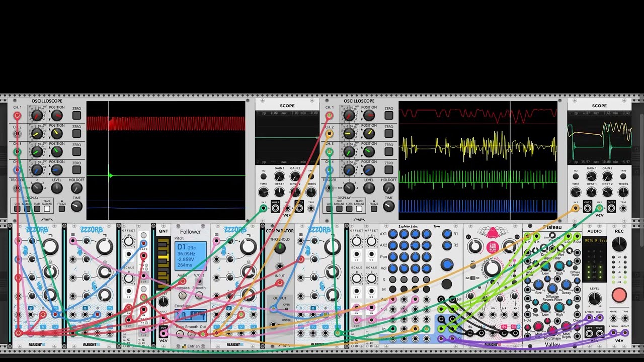Click CH. 3 input jack on right Oscilloscope

coord(329,152)
